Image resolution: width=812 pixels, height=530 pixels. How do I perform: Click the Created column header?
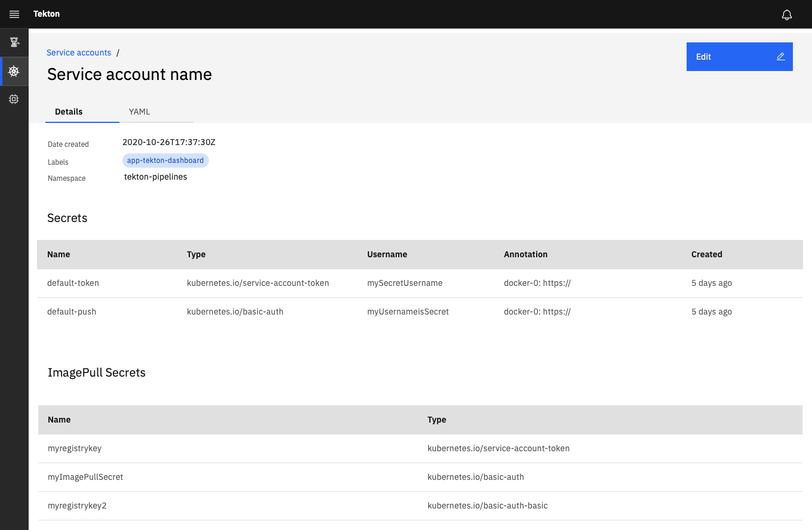point(707,254)
